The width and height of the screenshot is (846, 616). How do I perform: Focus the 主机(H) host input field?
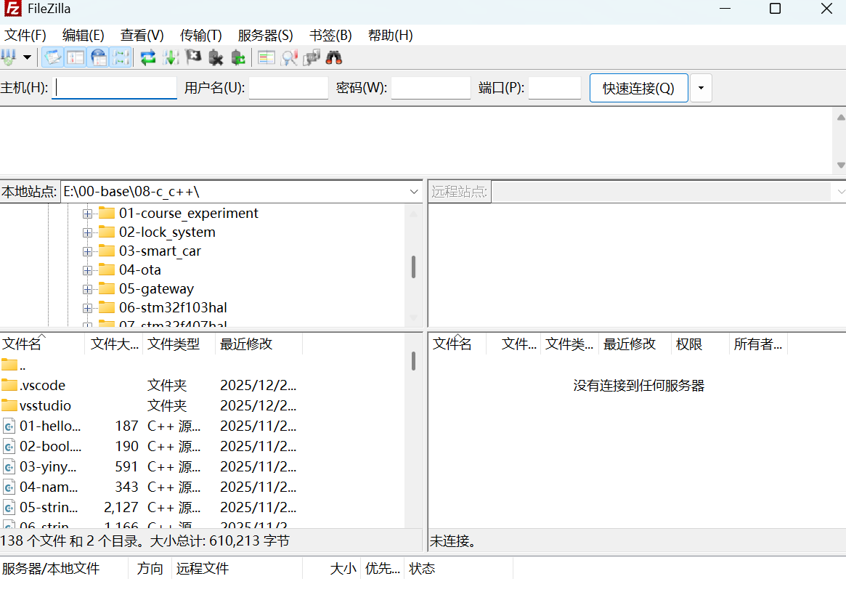pos(115,87)
